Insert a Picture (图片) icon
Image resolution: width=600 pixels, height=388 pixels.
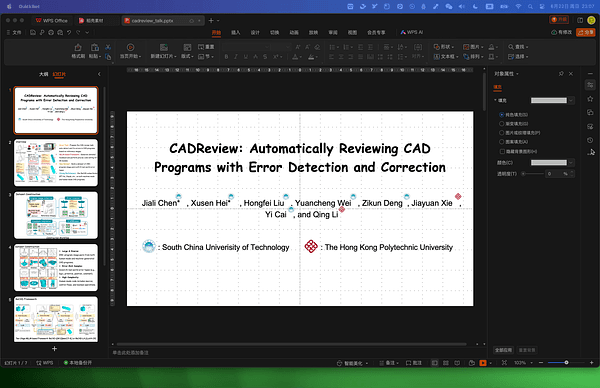pyautogui.click(x=466, y=47)
